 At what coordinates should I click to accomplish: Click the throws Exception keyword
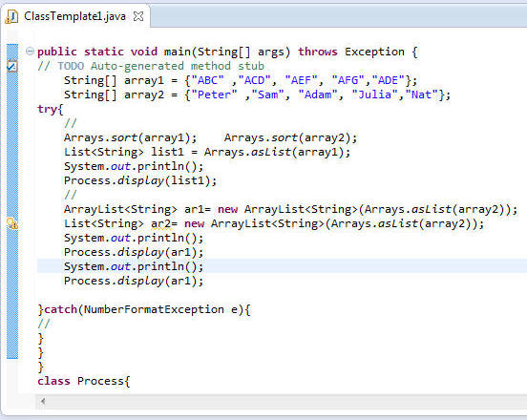tap(351, 52)
